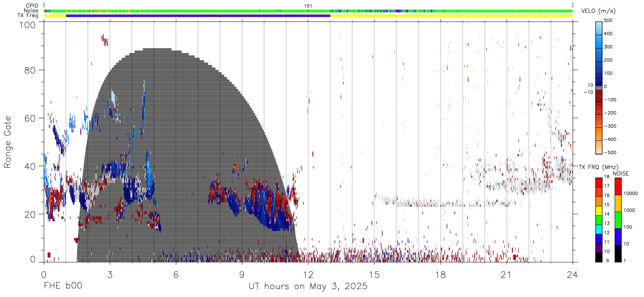The width and height of the screenshot is (644, 297).
Task: Click the 9 tick on UT hours axis
Action: coord(242,274)
